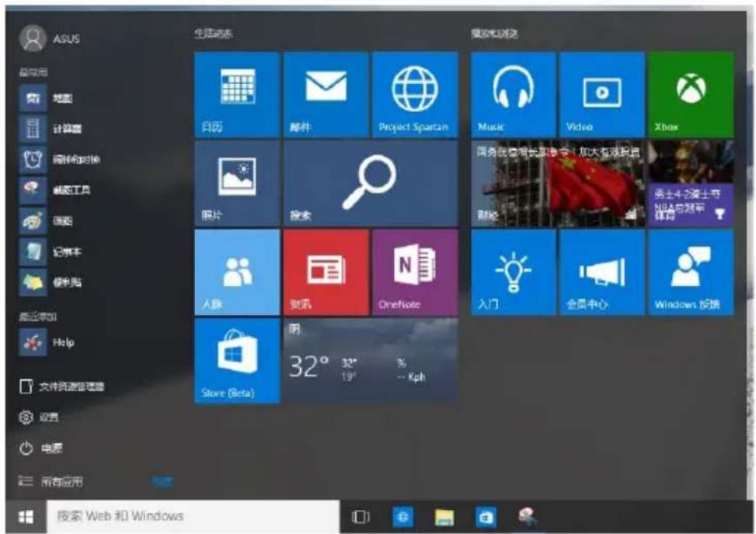This screenshot has height=534, width=756.
Task: Open the ASUS user account avatar
Action: pos(33,38)
